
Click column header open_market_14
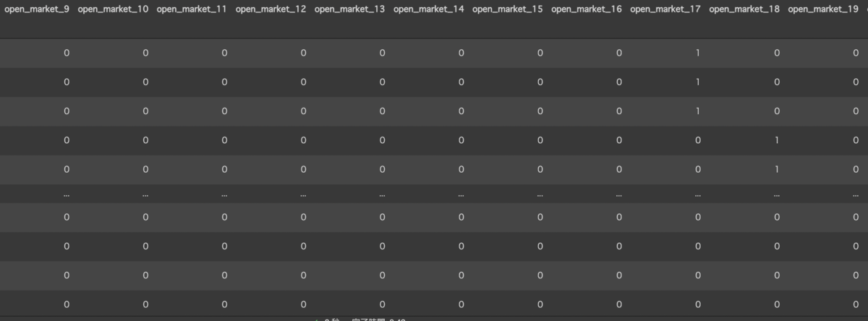click(x=428, y=9)
